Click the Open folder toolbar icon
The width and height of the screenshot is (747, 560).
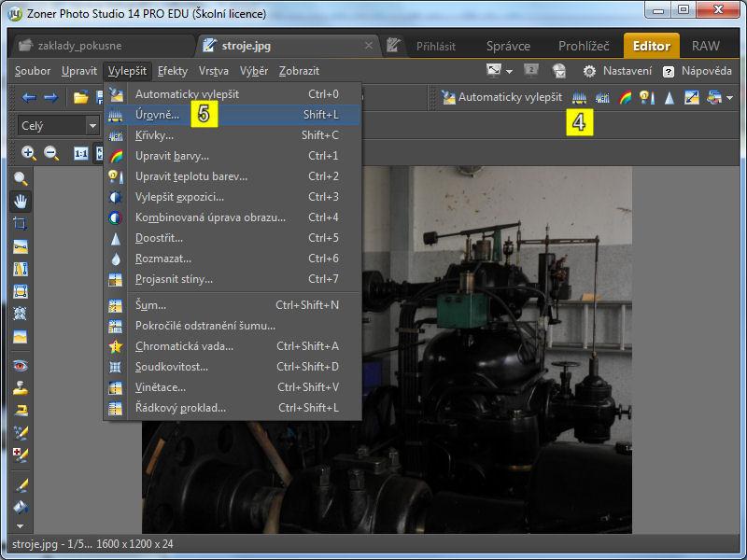81,98
